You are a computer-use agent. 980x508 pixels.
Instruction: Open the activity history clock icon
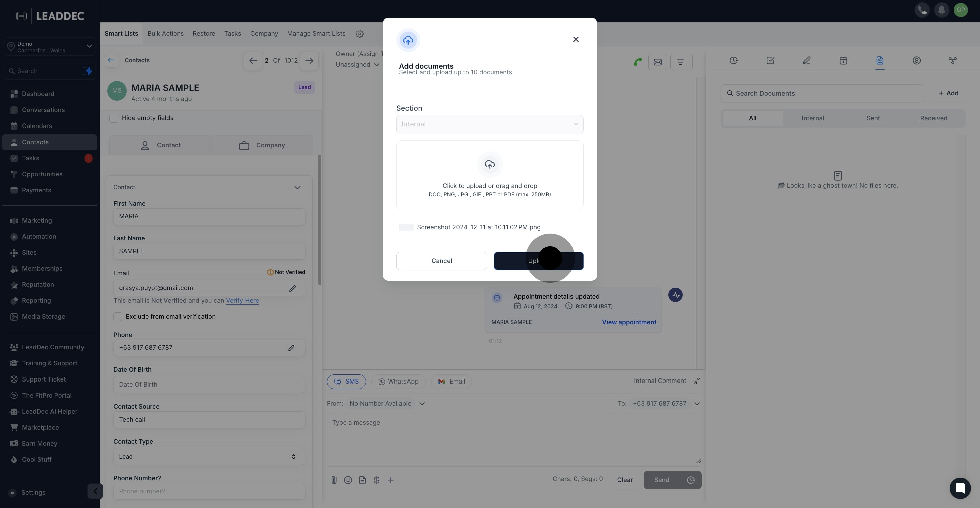click(733, 60)
